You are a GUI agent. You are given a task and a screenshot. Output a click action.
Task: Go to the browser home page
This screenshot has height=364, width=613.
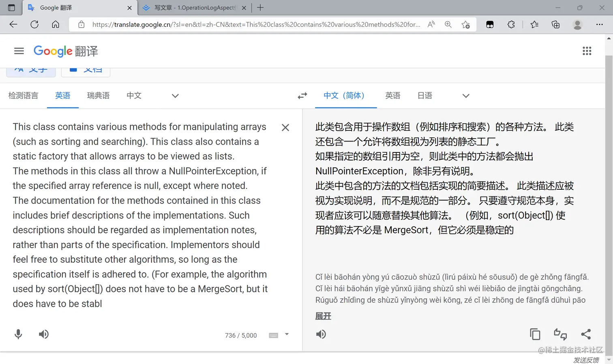tap(56, 24)
